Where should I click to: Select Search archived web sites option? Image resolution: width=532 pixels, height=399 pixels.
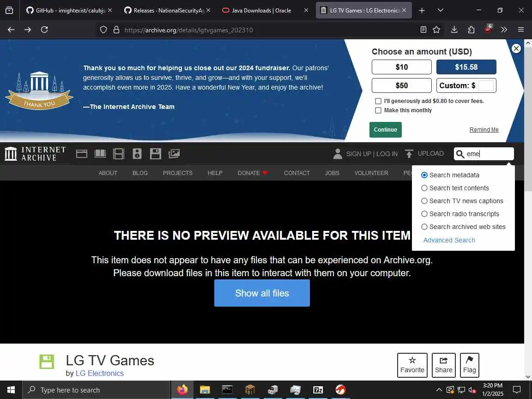coord(424,227)
